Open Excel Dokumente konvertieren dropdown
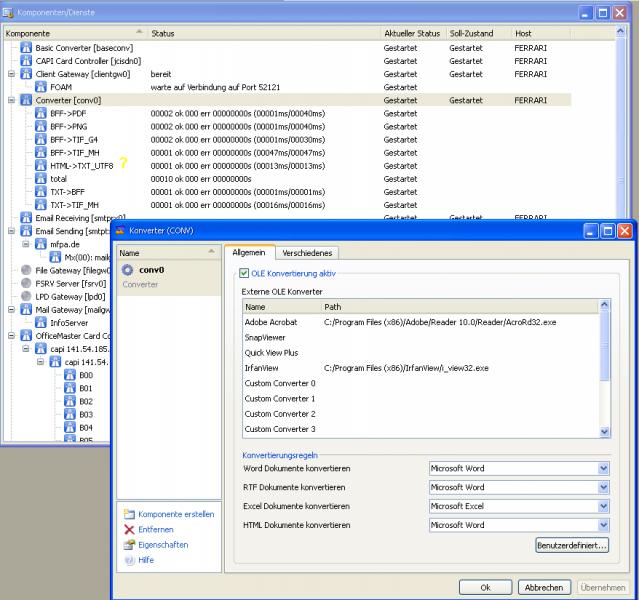Viewport: 639px width, 600px height. (603, 506)
